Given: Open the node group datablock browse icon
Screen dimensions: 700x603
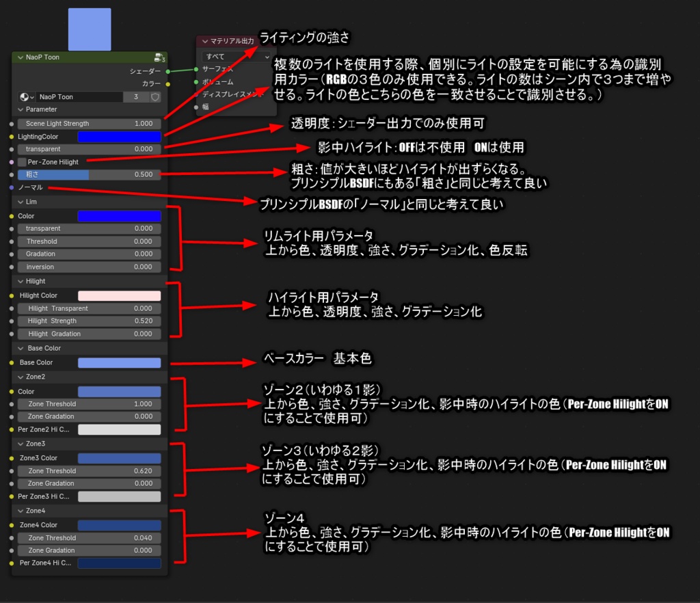Looking at the screenshot, I should click(25, 97).
